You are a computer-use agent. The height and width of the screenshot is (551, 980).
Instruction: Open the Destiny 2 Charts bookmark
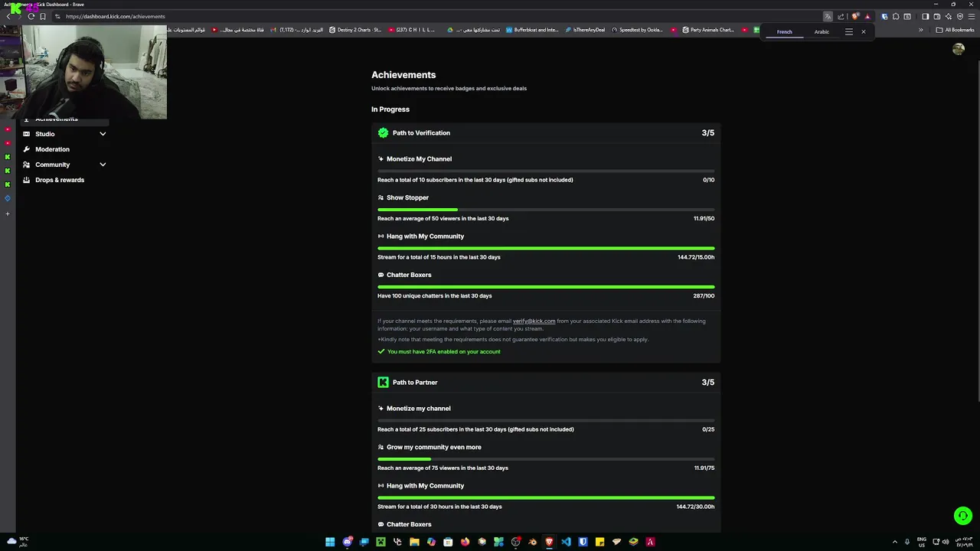[355, 30]
